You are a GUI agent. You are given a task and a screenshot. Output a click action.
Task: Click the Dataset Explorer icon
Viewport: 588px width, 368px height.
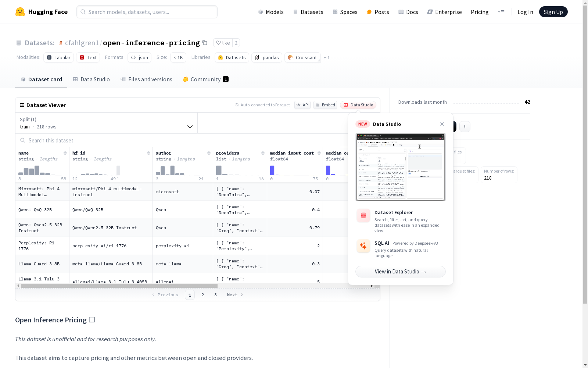[363, 216]
